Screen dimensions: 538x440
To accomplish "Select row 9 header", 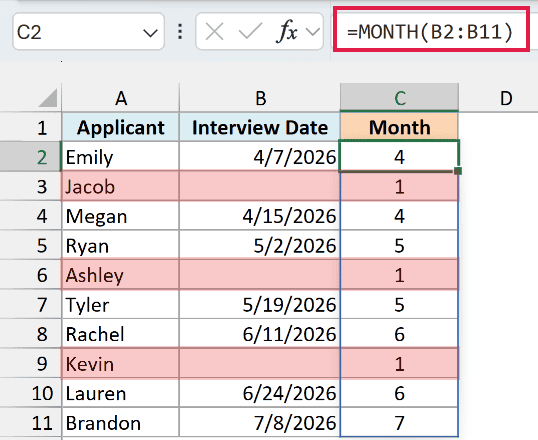I will tap(31, 363).
